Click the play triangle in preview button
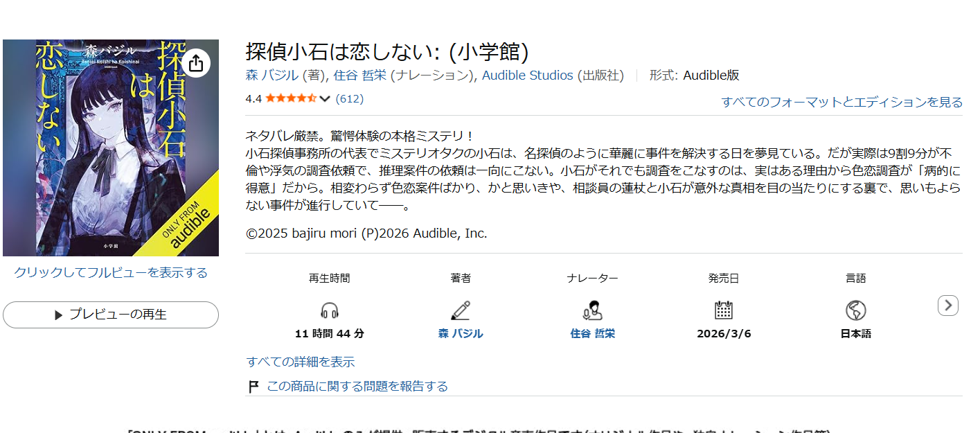 pos(59,315)
